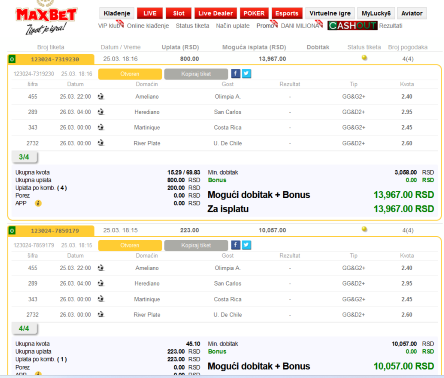This screenshot has width=444, height=378.
Task: Open Virtuelne igre section
Action: tap(330, 13)
